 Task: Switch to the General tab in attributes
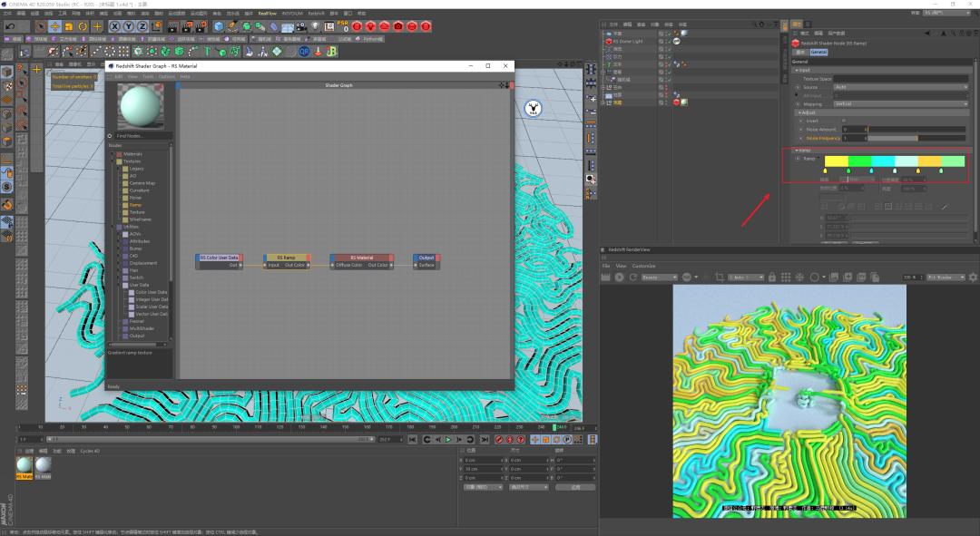[819, 52]
